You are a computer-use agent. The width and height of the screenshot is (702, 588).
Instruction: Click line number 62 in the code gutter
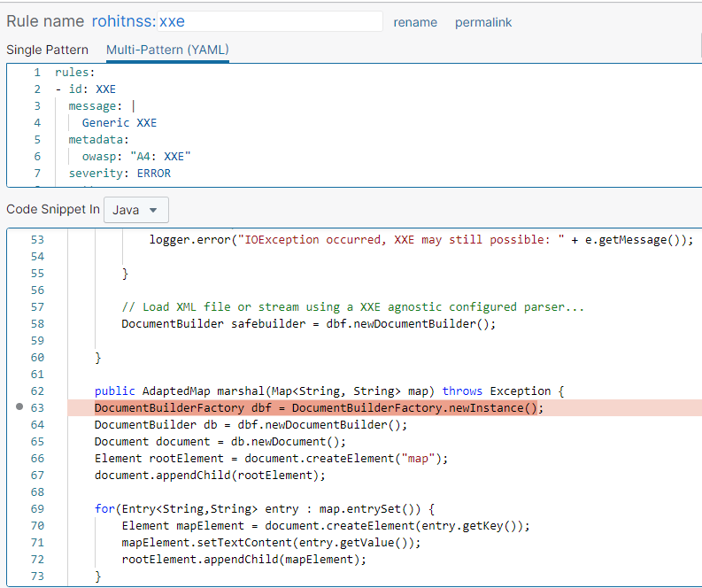37,391
